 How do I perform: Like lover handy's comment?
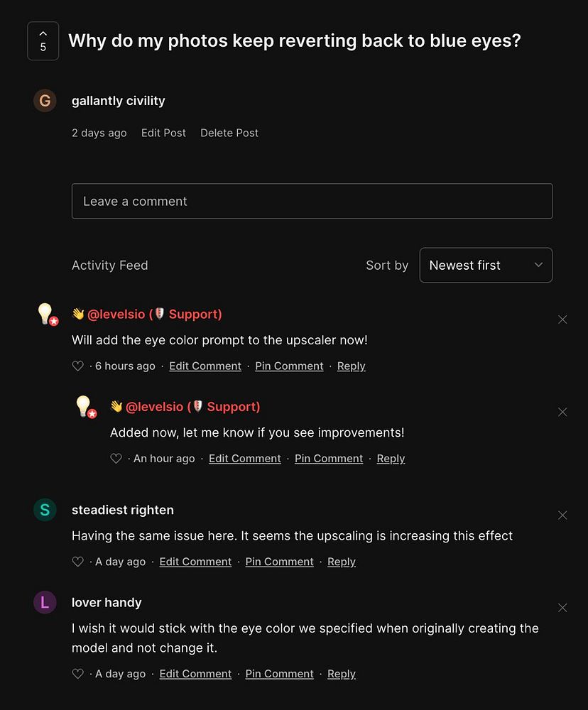(x=78, y=674)
